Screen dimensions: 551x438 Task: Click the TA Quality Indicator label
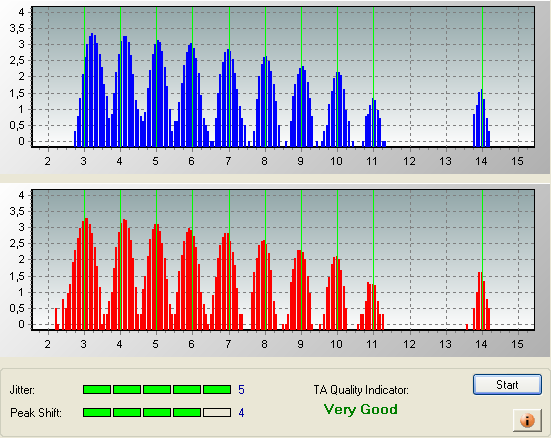(x=361, y=390)
